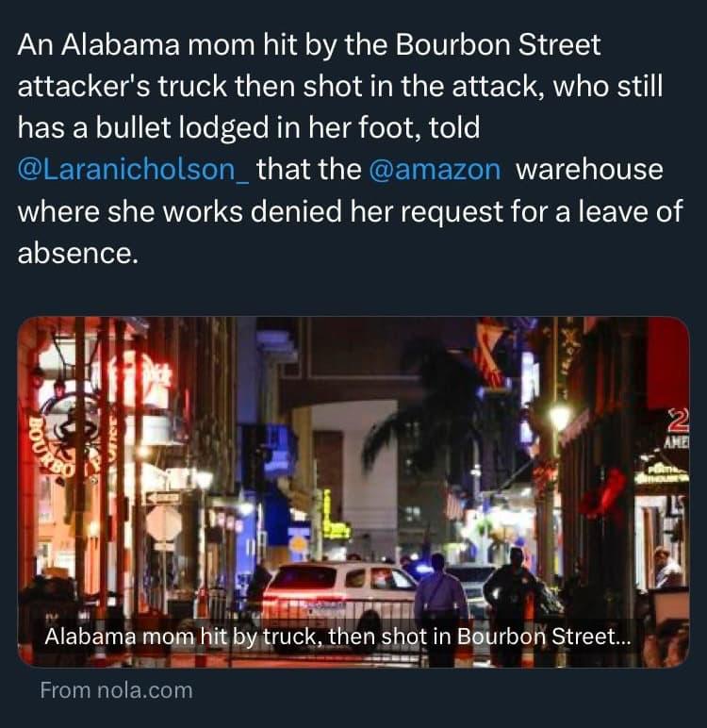Open the @Laranicholson_ profile mention

pyautogui.click(x=133, y=169)
